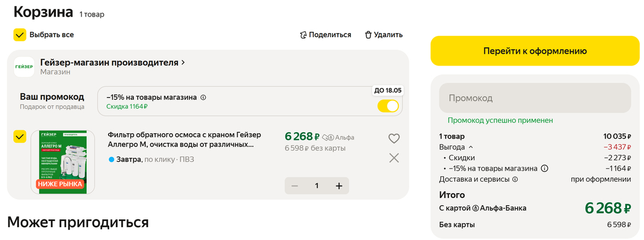
Task: Click info icon in the Выгода breakdown
Action: 544,168
